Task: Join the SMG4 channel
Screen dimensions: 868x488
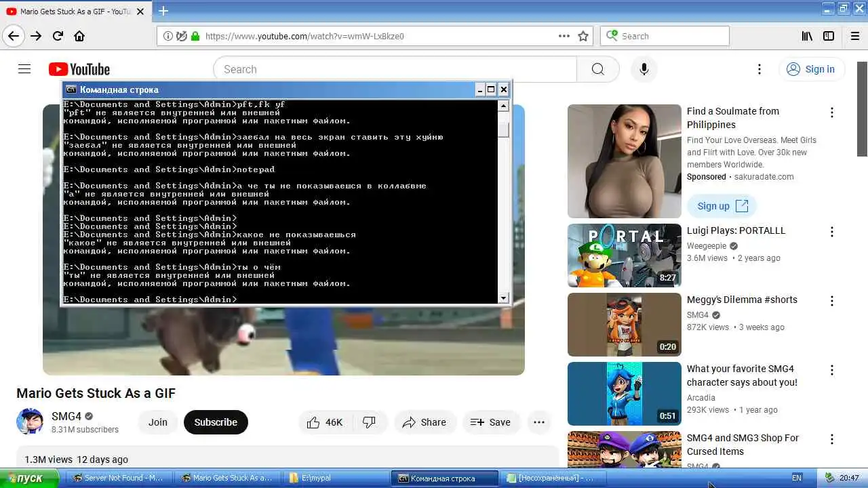Action: click(x=158, y=422)
